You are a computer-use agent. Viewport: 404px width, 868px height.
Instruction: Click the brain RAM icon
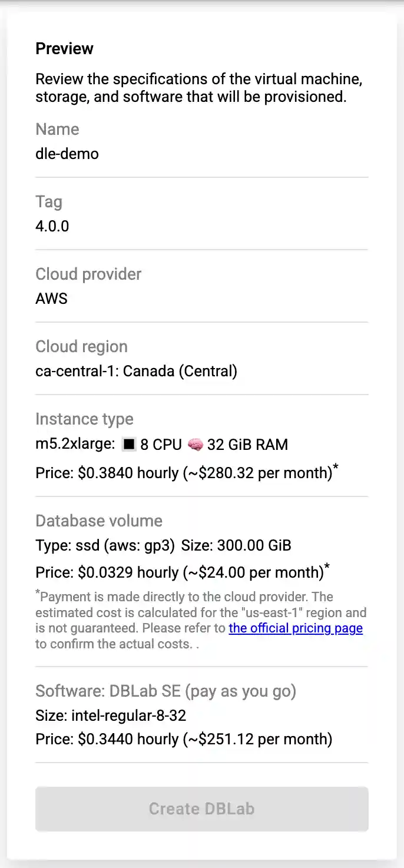195,445
